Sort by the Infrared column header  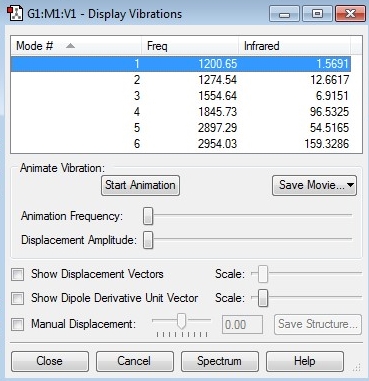[294, 46]
